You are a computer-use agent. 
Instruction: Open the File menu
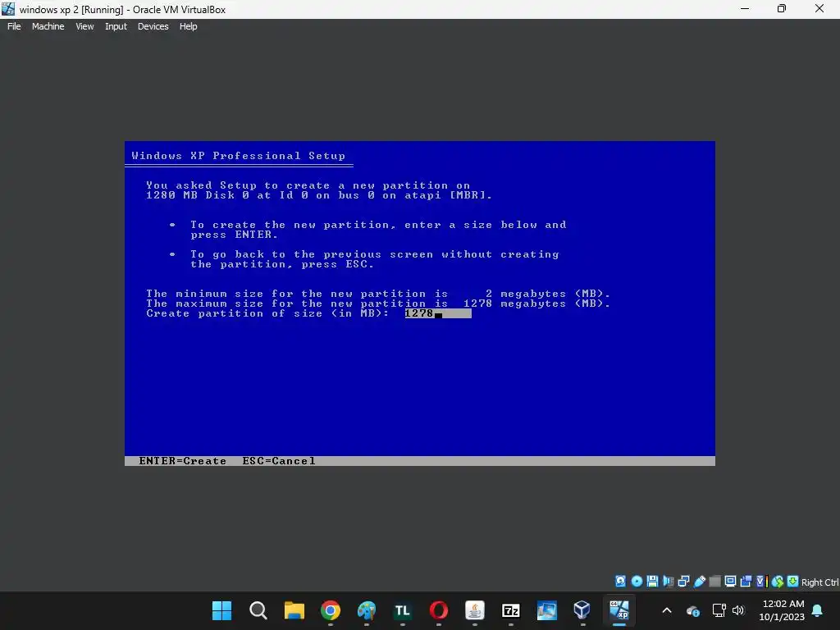pyautogui.click(x=14, y=26)
